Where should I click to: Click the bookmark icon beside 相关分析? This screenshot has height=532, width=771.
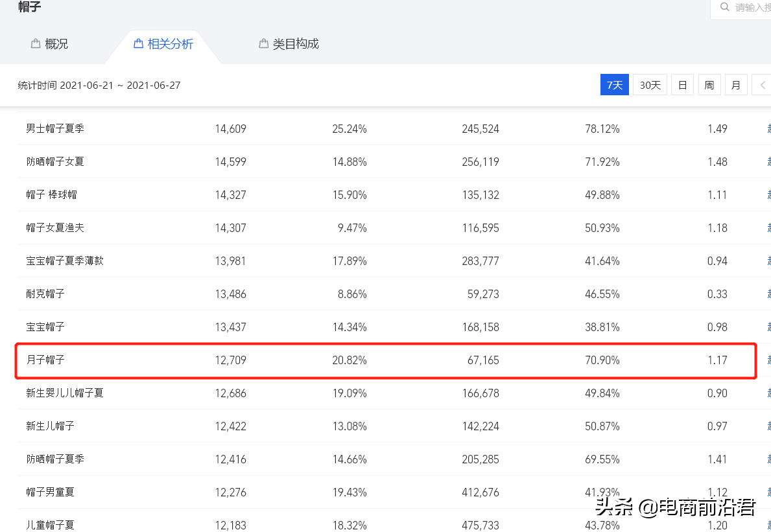138,43
